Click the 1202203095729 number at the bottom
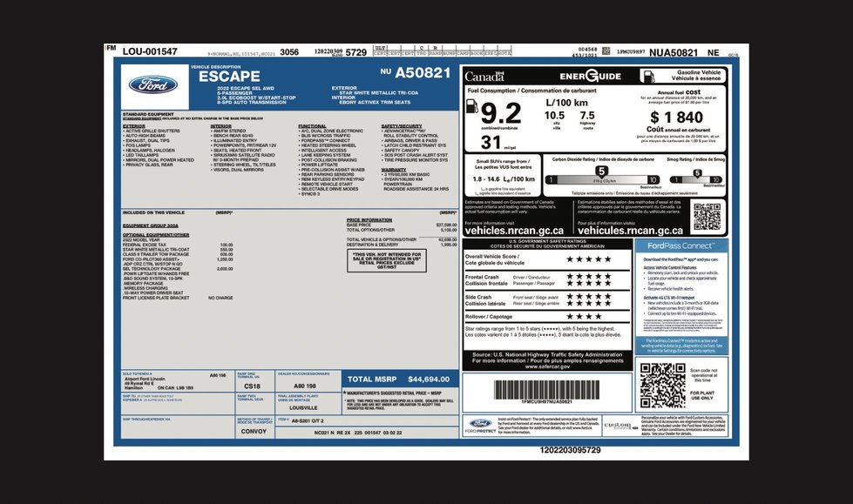 570,450
